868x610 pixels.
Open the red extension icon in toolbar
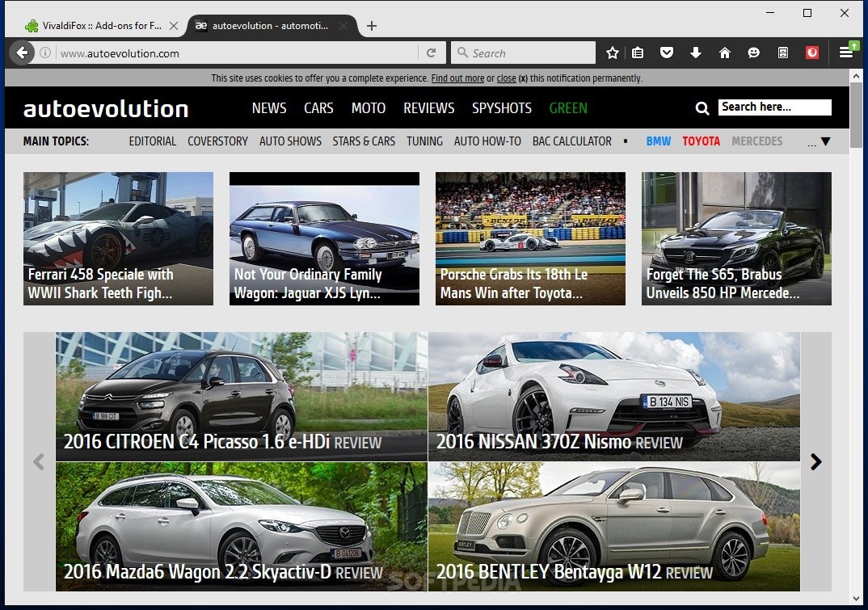(x=812, y=53)
